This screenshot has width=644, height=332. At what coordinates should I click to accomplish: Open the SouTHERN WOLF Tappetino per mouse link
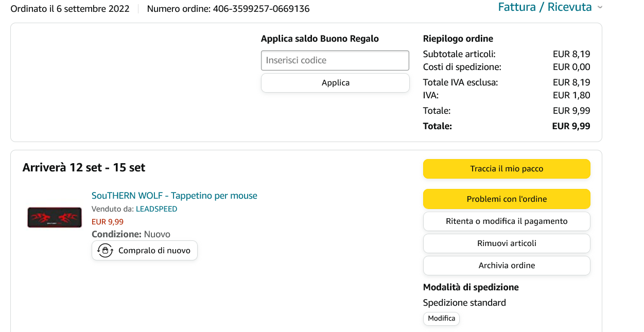point(174,196)
